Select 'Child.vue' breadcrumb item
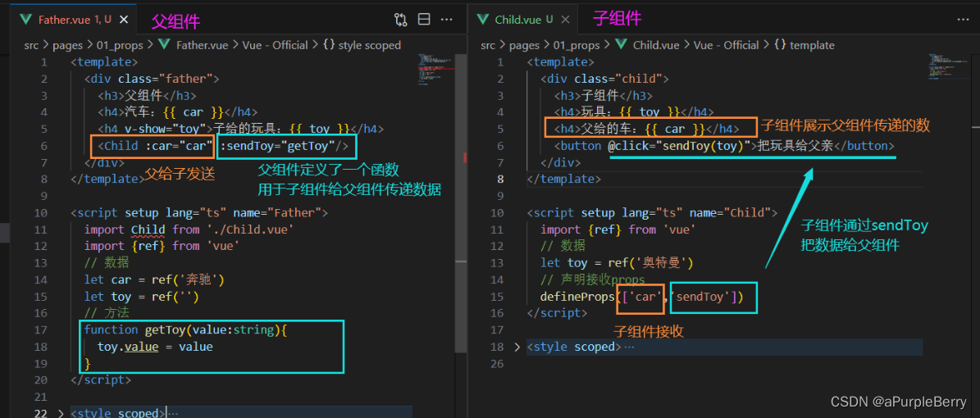The height and width of the screenshot is (418, 980). point(656,45)
